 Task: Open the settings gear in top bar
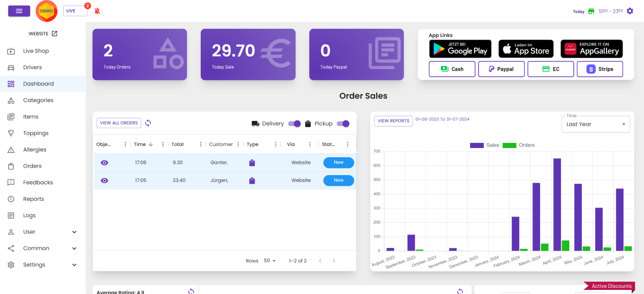point(630,11)
